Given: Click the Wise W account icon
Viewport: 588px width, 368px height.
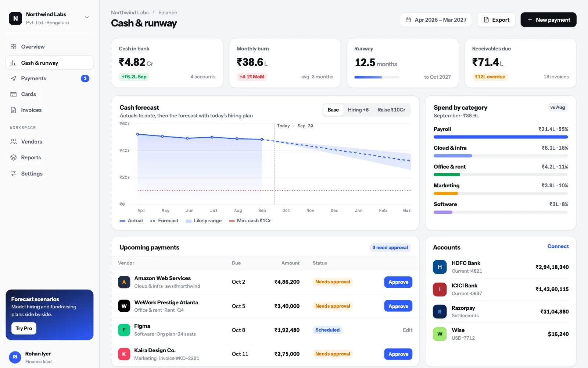Looking at the screenshot, I should pos(440,334).
